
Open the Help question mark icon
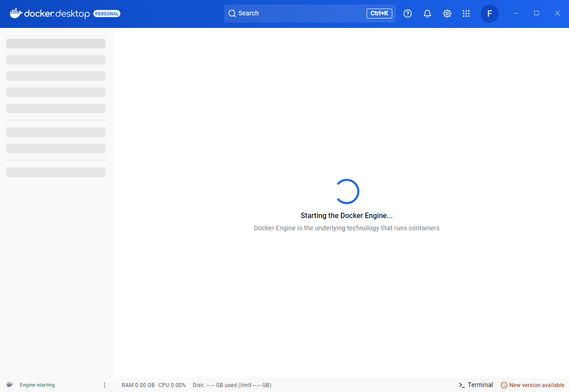[x=408, y=14]
